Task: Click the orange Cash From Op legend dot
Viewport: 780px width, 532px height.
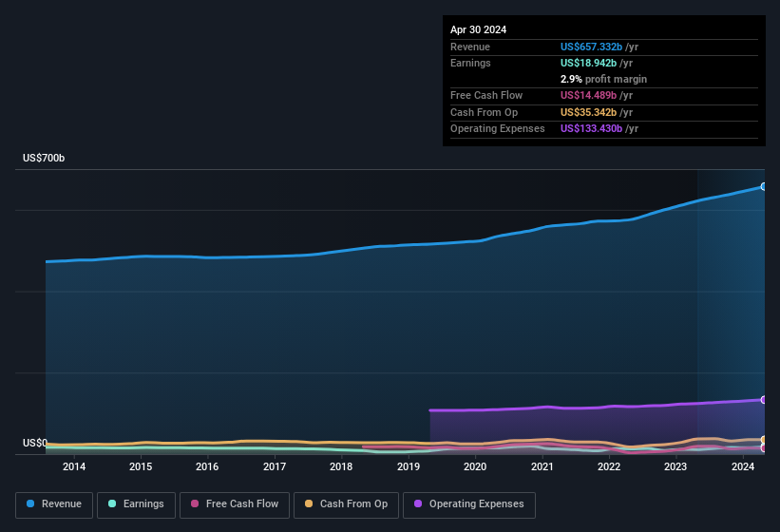Action: click(309, 503)
